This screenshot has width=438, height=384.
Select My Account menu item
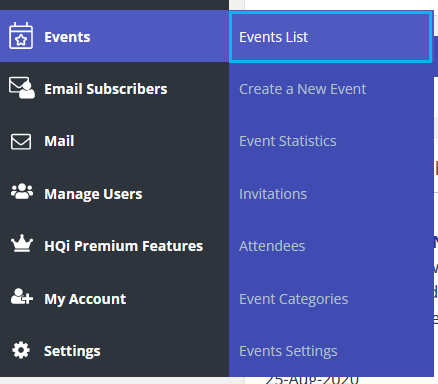[114, 299]
